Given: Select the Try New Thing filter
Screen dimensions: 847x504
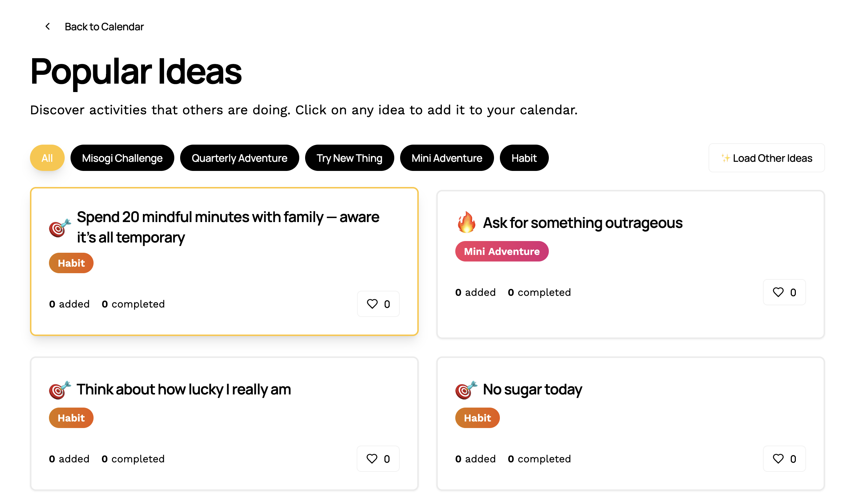Looking at the screenshot, I should point(349,158).
